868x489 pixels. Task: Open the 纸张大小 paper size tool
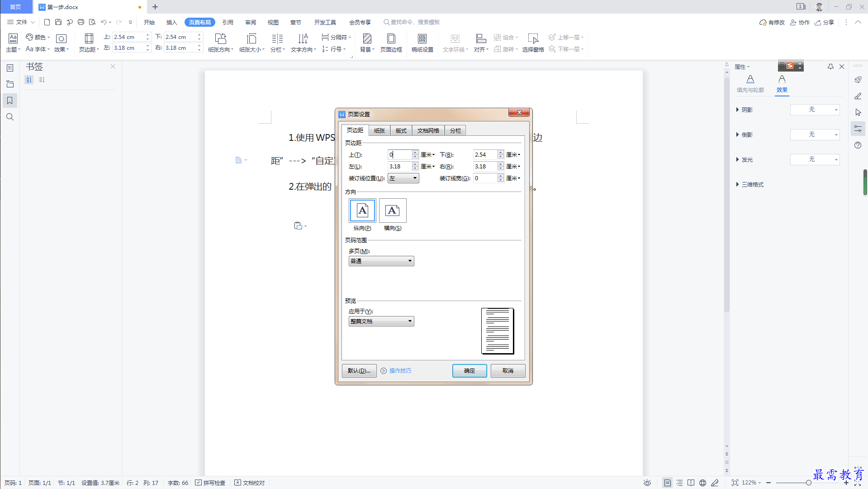point(251,43)
